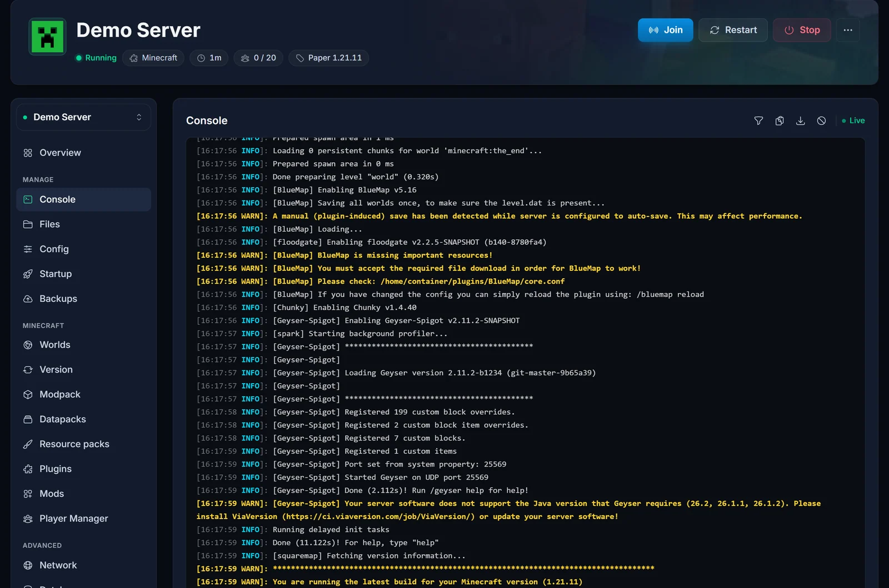Image resolution: width=889 pixels, height=588 pixels.
Task: Click the 'Starting background profiler' spark line
Action: (x=322, y=334)
